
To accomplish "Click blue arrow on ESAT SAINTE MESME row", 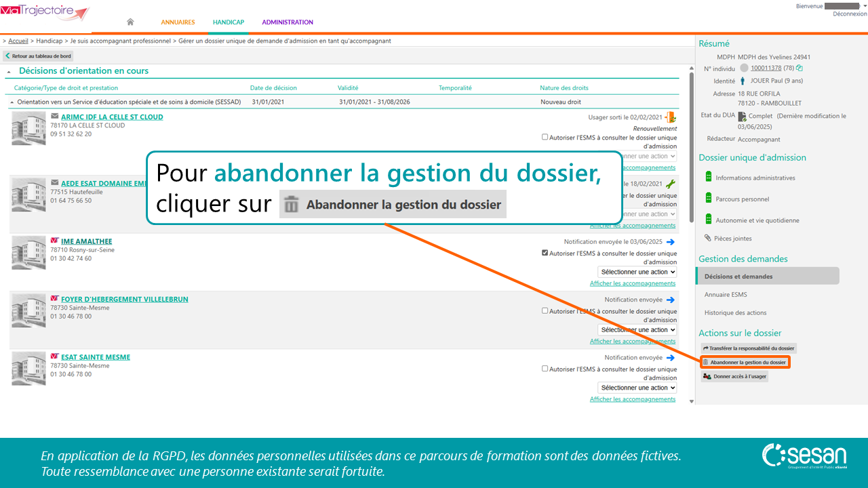I will coord(671,358).
